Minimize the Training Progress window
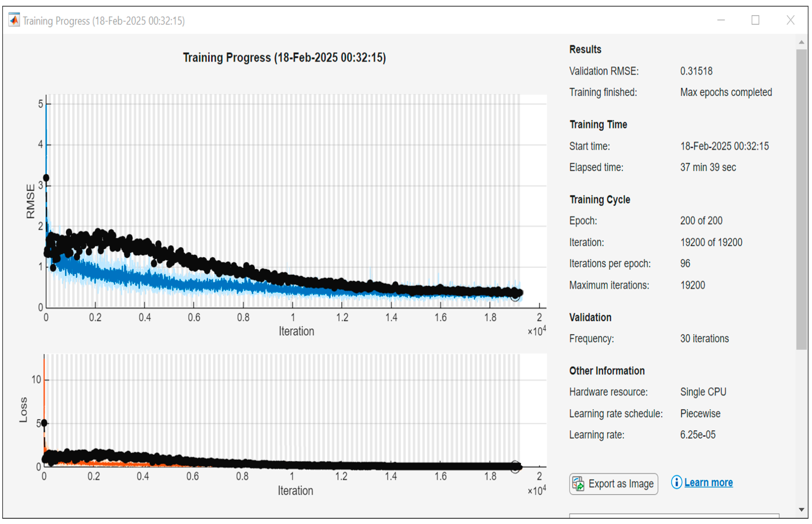The width and height of the screenshot is (812, 524). [x=721, y=20]
